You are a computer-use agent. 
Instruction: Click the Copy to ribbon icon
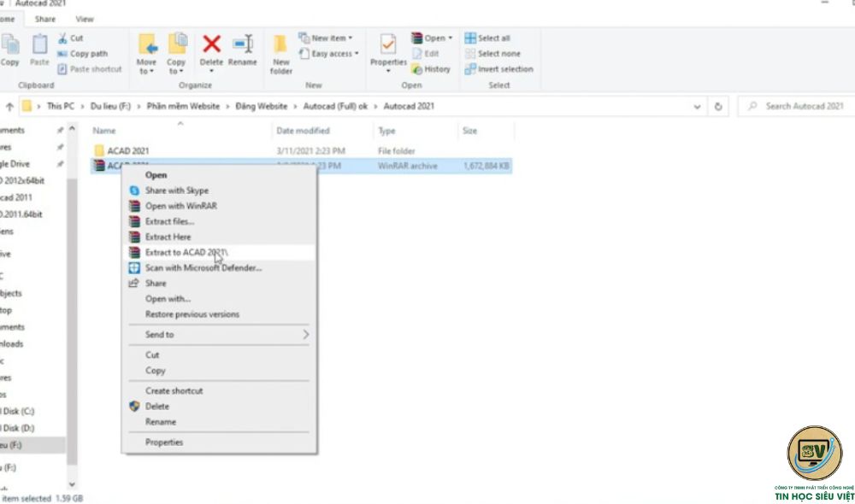point(177,44)
